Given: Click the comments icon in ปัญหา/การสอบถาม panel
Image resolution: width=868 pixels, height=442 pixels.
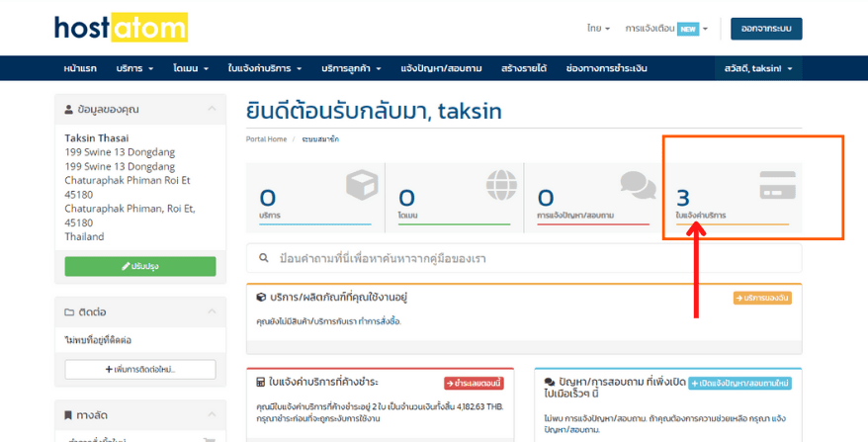Looking at the screenshot, I should 550,383.
